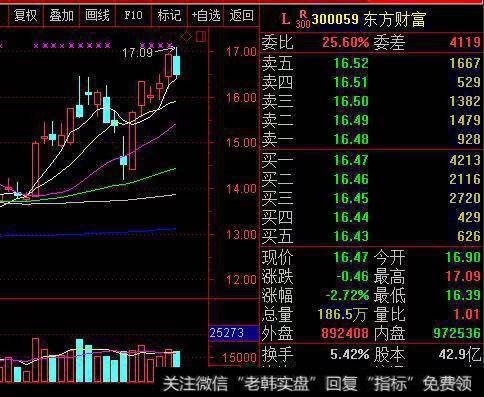Click 最低 value 16.39
The width and height of the screenshot is (484, 397).
(x=463, y=295)
